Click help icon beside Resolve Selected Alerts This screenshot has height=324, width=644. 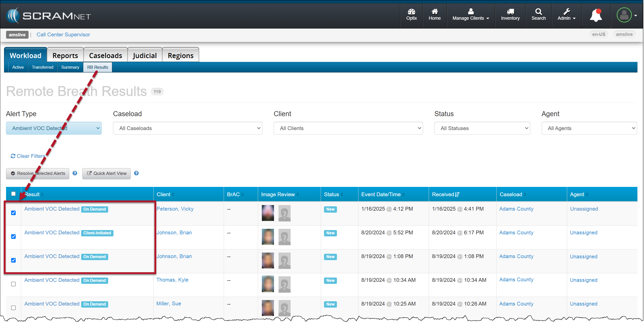click(75, 173)
